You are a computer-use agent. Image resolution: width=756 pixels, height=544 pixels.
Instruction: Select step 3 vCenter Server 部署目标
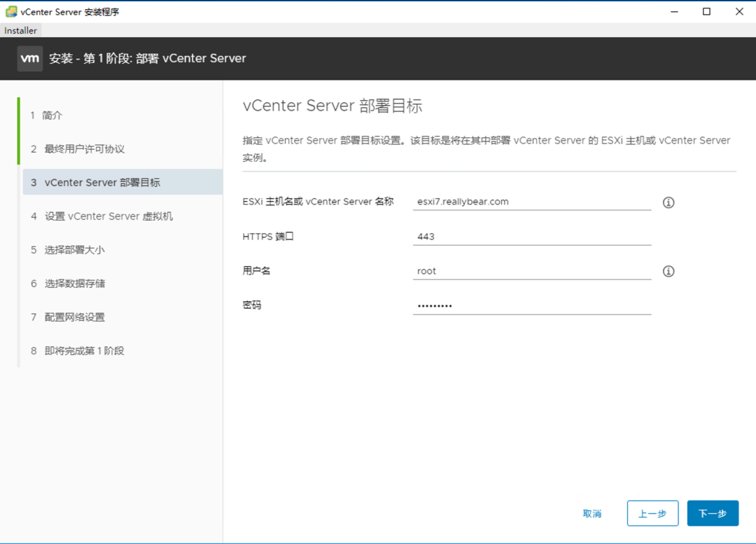point(122,182)
